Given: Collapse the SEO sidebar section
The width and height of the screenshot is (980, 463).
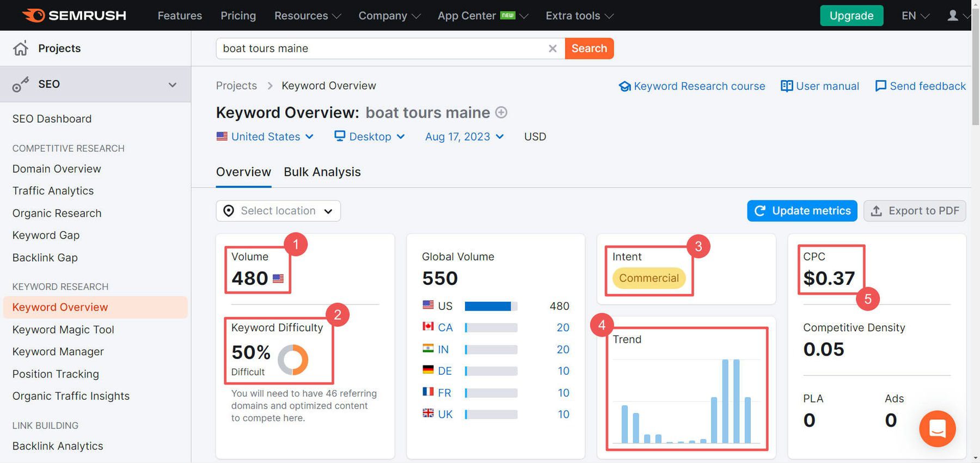Looking at the screenshot, I should coord(173,84).
